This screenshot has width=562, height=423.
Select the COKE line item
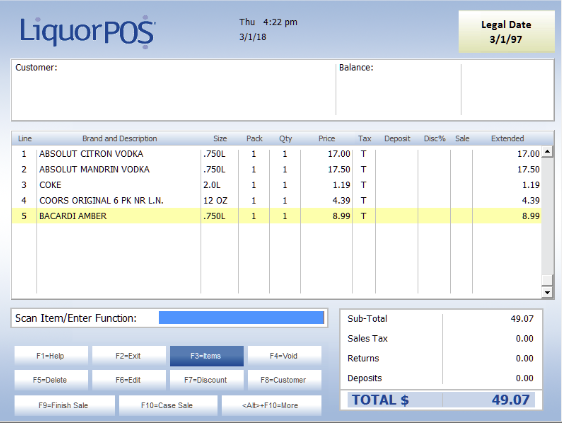276,185
